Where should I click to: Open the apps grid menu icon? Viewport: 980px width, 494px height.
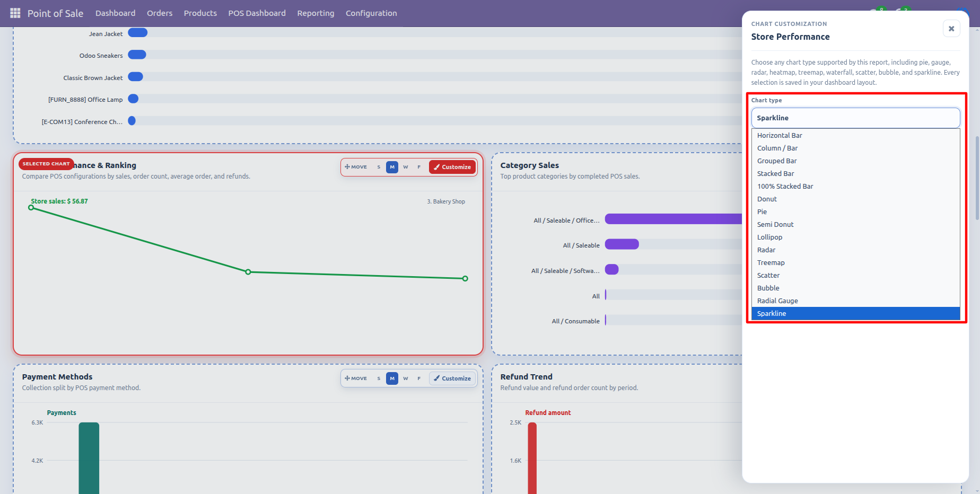click(x=15, y=13)
